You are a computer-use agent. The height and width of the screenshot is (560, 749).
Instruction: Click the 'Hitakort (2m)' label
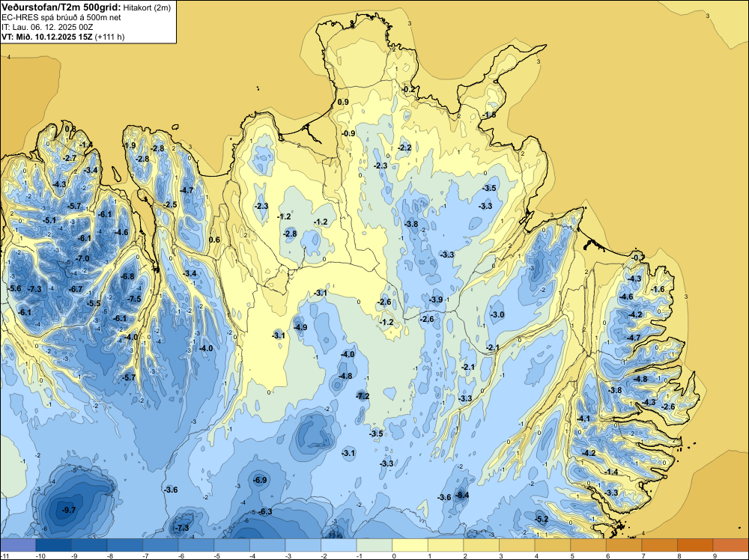147,7
